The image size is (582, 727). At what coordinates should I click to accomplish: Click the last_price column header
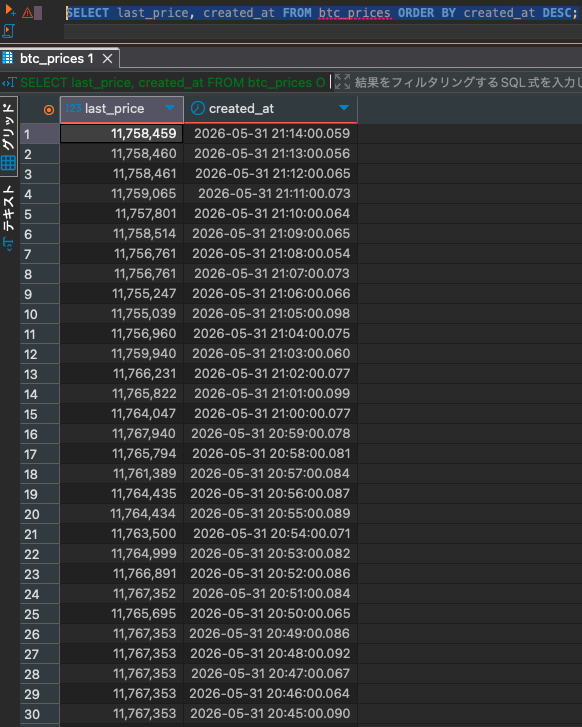point(122,109)
